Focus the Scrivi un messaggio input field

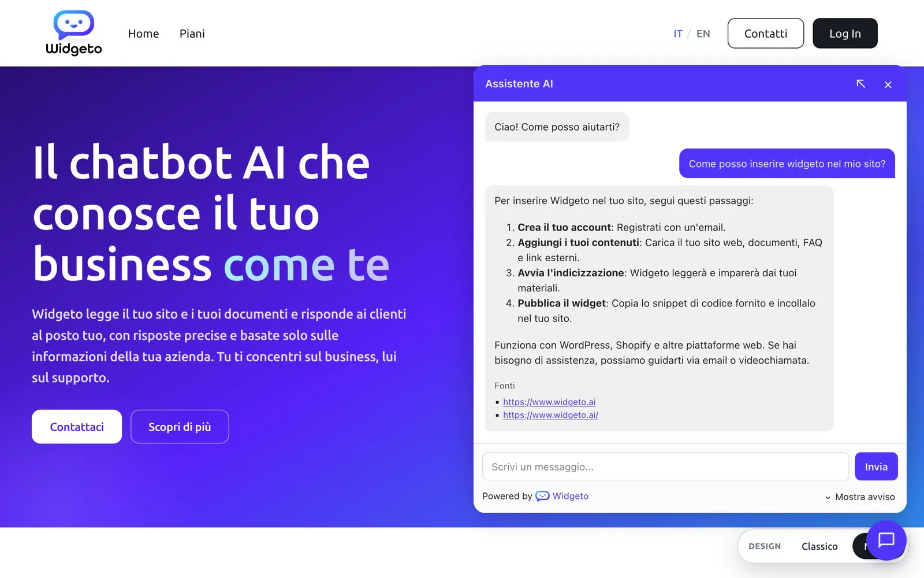[x=665, y=466]
